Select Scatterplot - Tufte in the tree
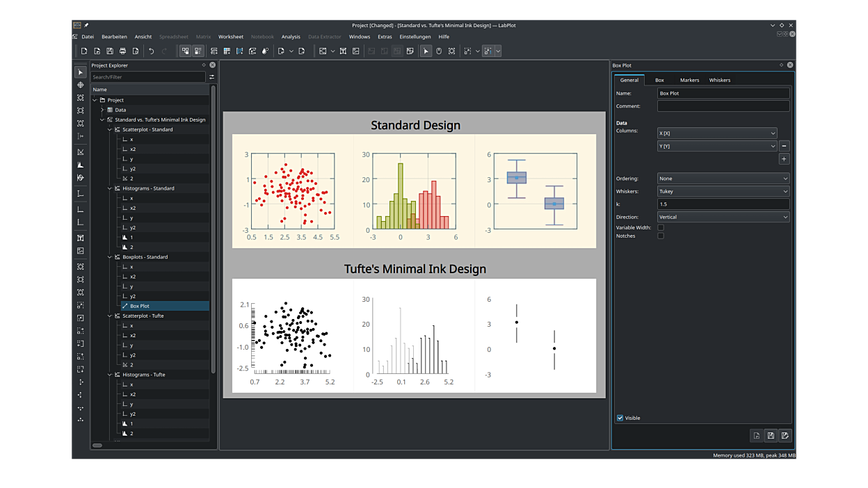The width and height of the screenshot is (868, 488). (x=143, y=316)
